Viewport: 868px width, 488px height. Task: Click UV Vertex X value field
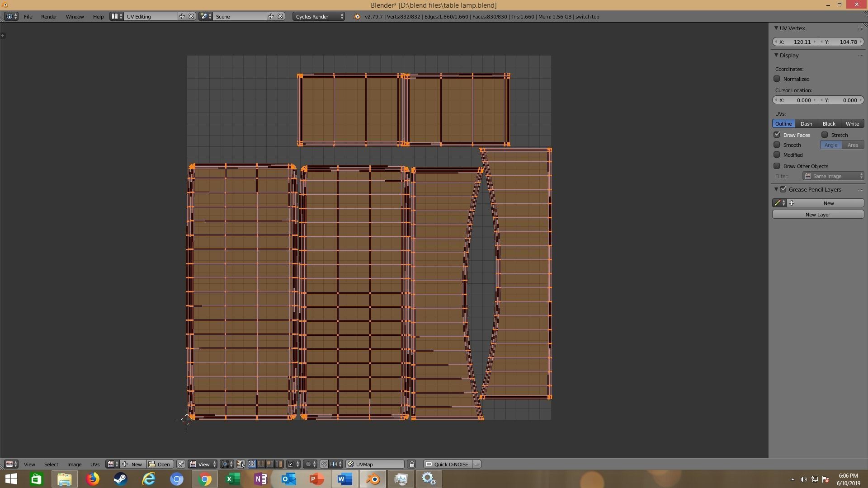(x=795, y=42)
